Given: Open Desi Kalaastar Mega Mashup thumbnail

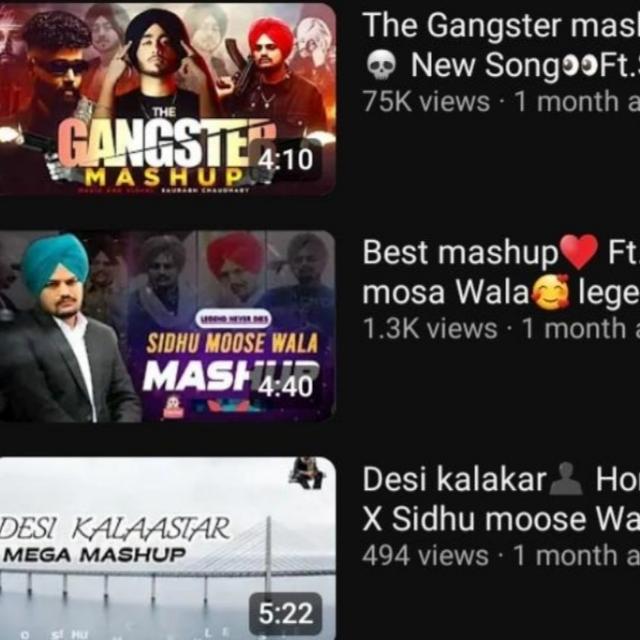Looking at the screenshot, I should [x=167, y=548].
